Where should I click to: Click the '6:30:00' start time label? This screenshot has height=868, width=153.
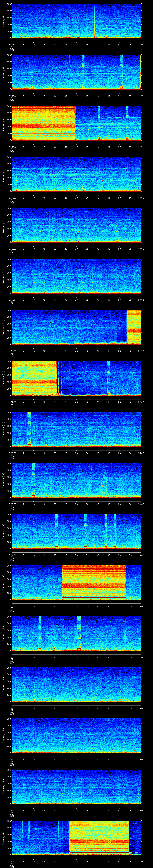pos(12,862)
